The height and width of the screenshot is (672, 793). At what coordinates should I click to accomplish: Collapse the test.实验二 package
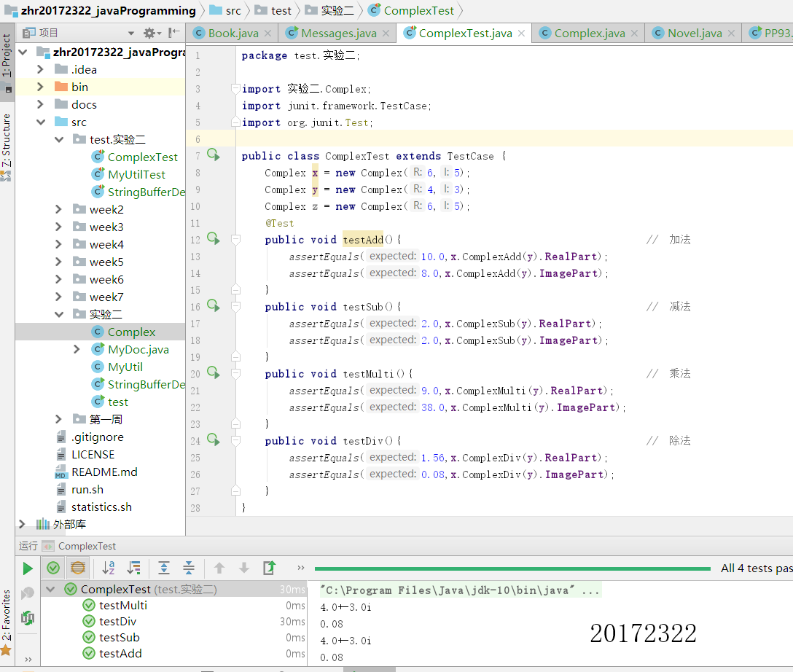click(58, 139)
